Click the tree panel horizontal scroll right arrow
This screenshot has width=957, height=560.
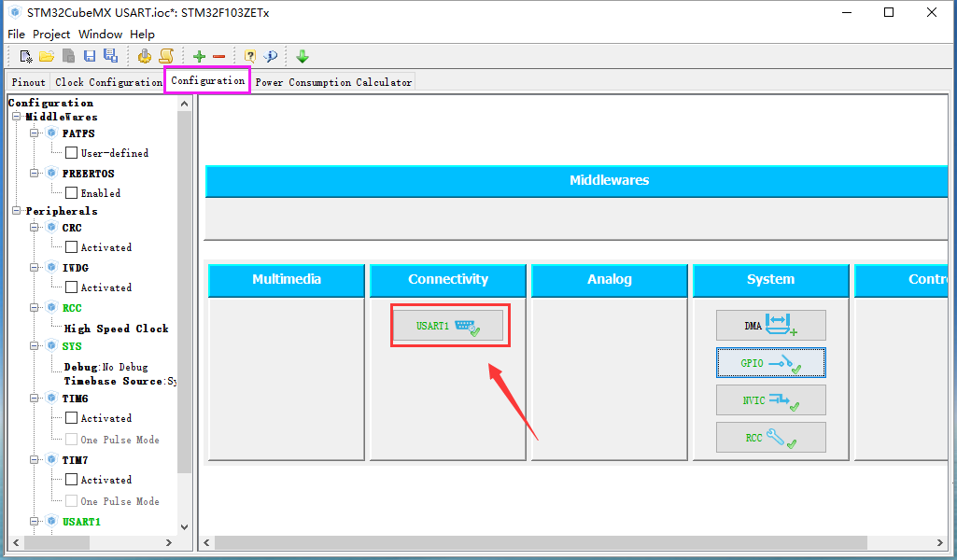pos(169,542)
